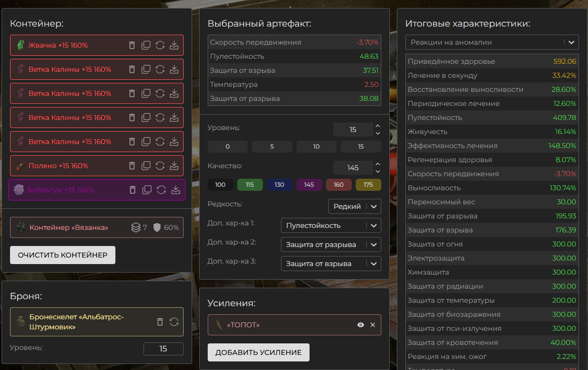This screenshot has width=588, height=370.
Task: Remove the ТОПОТ boost with X icon
Action: [x=373, y=325]
